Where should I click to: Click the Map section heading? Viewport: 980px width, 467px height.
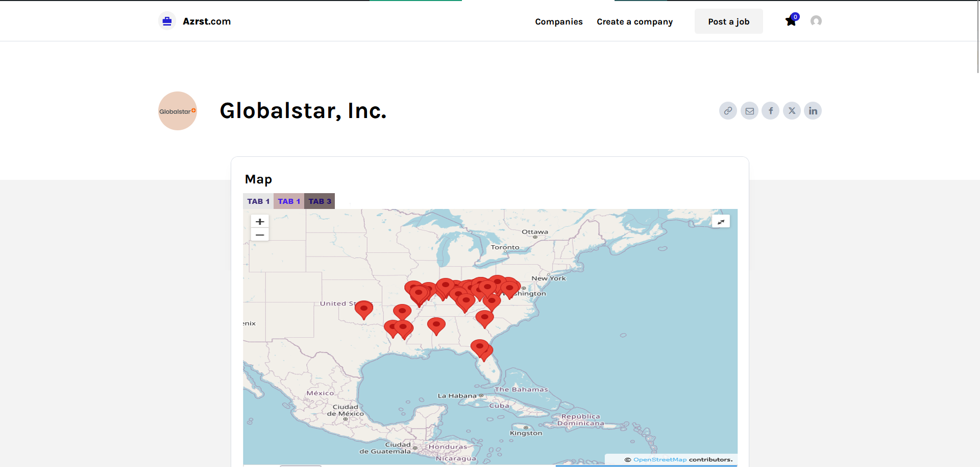pyautogui.click(x=258, y=179)
